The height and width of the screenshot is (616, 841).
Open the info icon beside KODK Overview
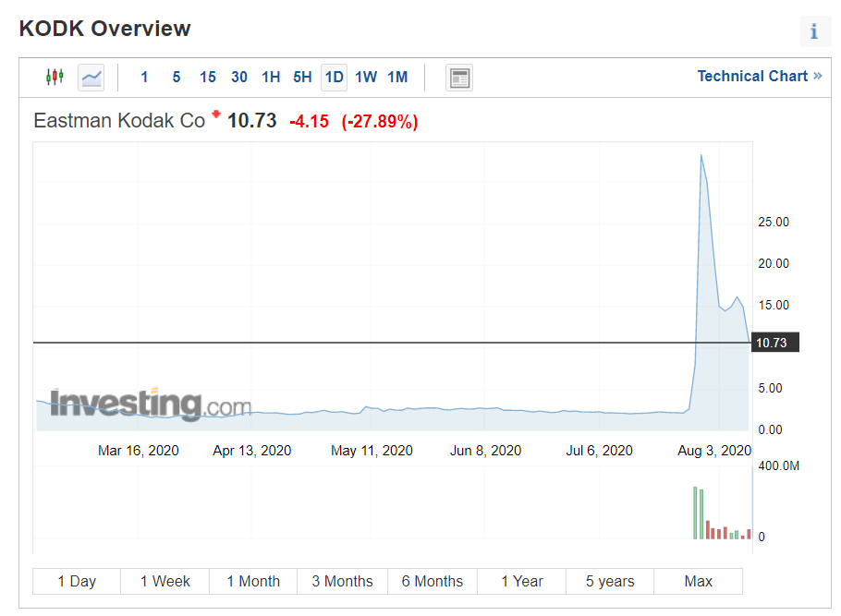[815, 31]
